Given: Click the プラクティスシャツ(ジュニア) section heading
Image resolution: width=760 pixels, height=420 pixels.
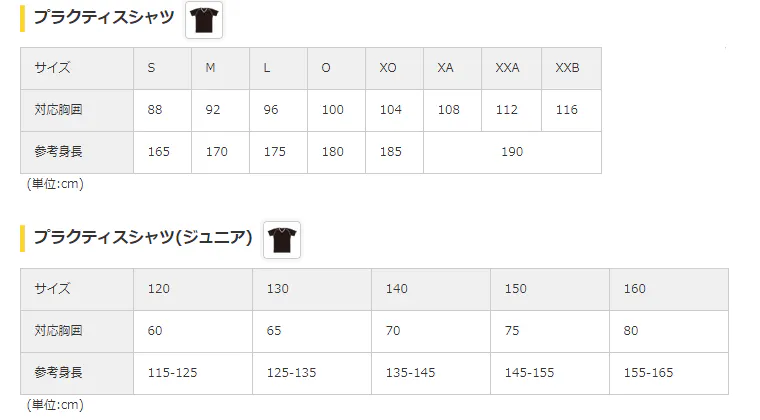Looking at the screenshot, I should (x=142, y=238).
